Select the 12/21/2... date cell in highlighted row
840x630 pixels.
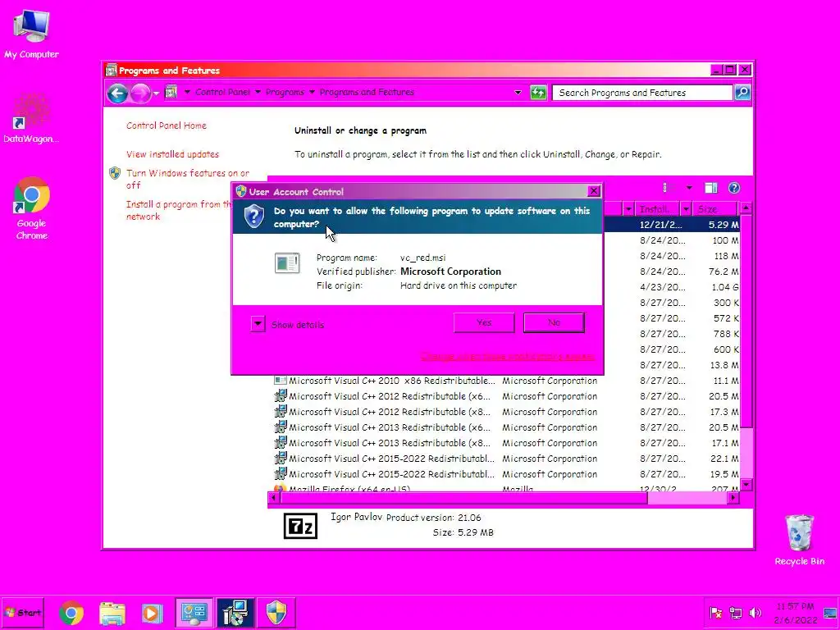pyautogui.click(x=660, y=225)
